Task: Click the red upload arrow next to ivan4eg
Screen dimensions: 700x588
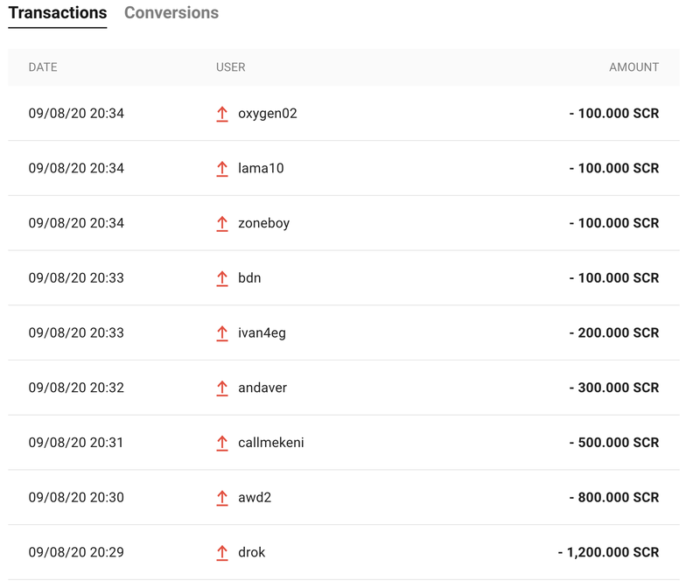Action: click(222, 333)
